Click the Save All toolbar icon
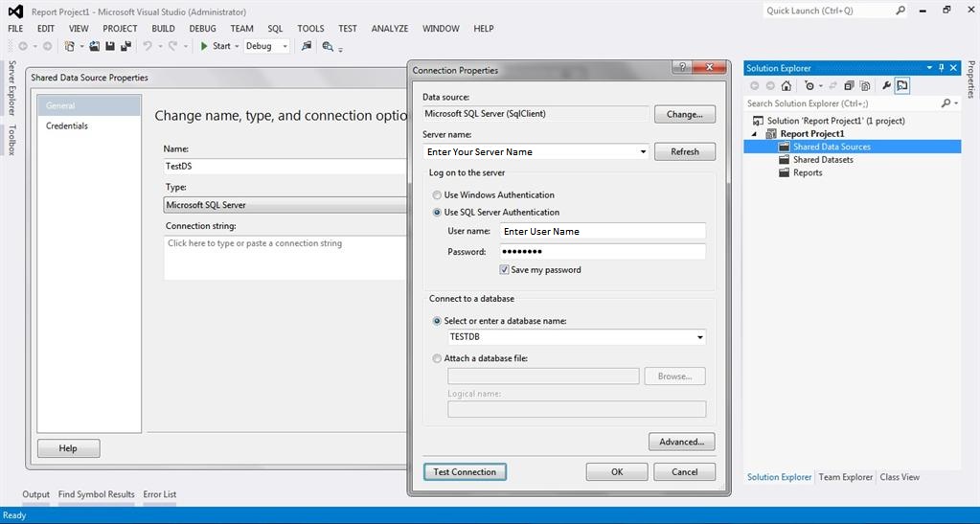Viewport: 980px width, 524px height. pos(125,46)
